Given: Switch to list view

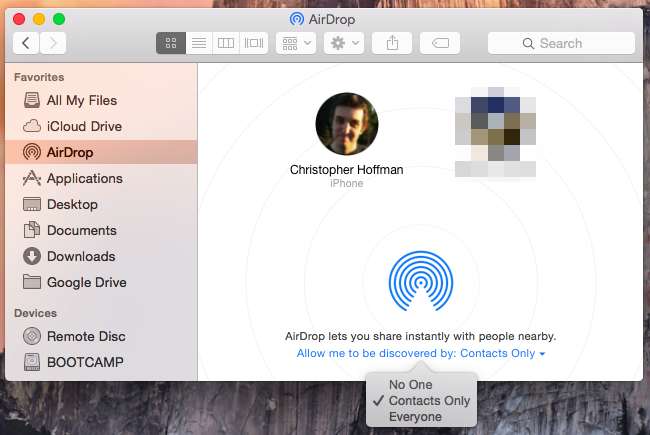Looking at the screenshot, I should click(x=198, y=43).
